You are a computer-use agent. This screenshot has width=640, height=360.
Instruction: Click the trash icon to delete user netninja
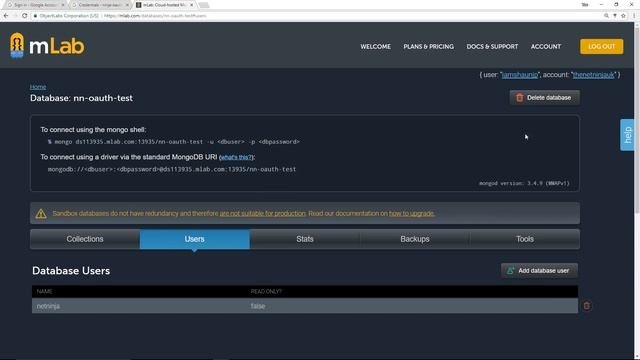point(587,306)
